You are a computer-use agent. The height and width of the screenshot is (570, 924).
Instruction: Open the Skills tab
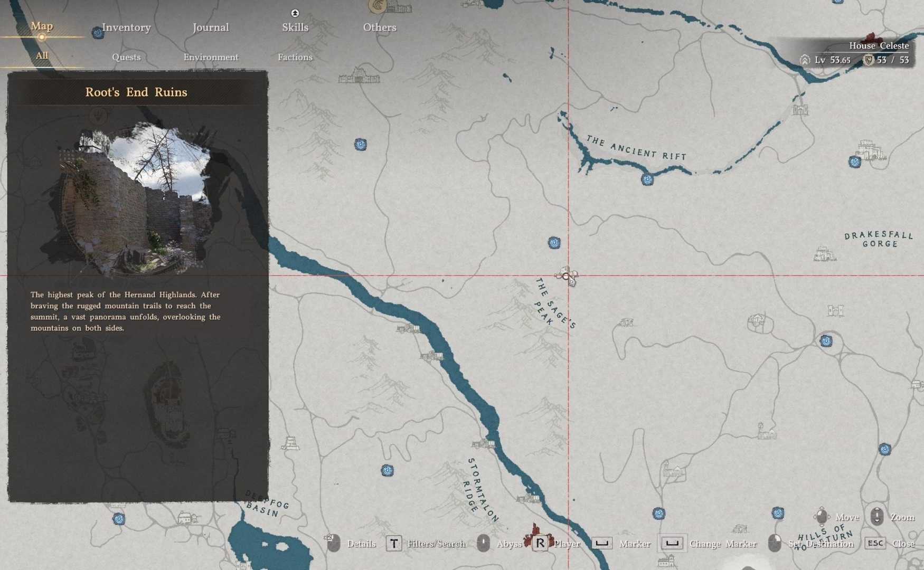(x=295, y=27)
